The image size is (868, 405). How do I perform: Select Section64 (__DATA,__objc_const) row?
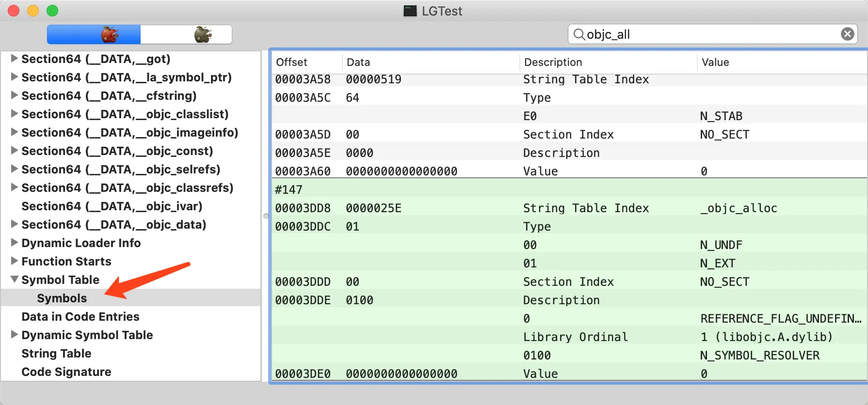117,151
